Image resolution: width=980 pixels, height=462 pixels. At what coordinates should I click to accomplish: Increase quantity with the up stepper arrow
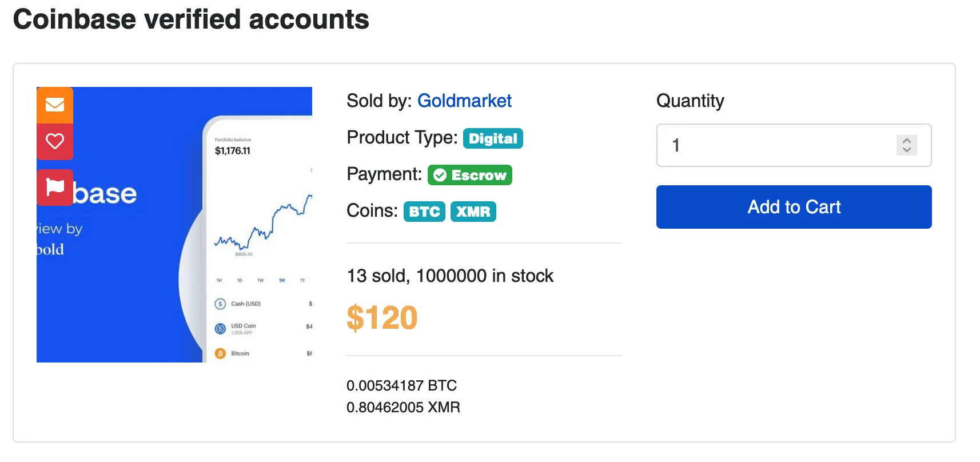[907, 140]
